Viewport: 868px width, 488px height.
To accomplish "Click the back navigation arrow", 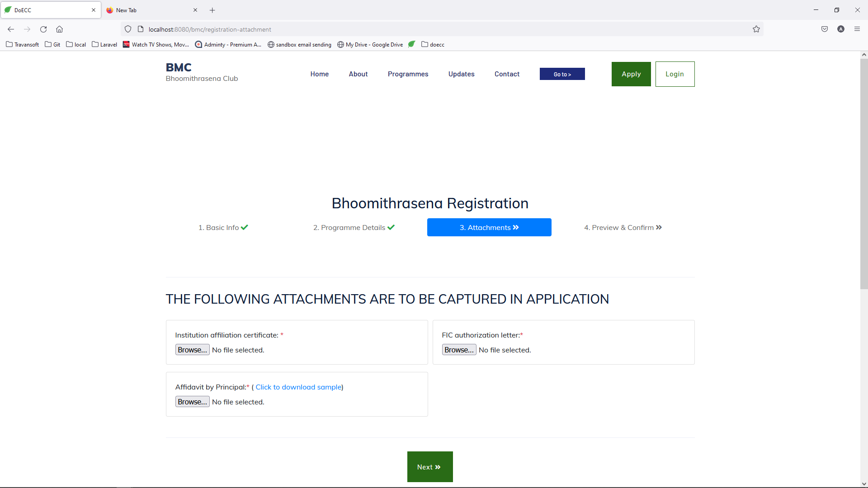I will click(11, 29).
